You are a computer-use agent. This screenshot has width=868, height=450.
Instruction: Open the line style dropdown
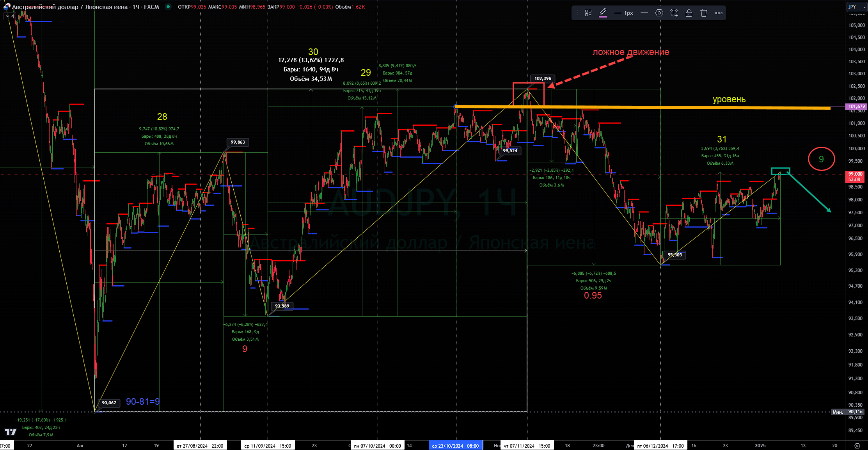coord(644,13)
